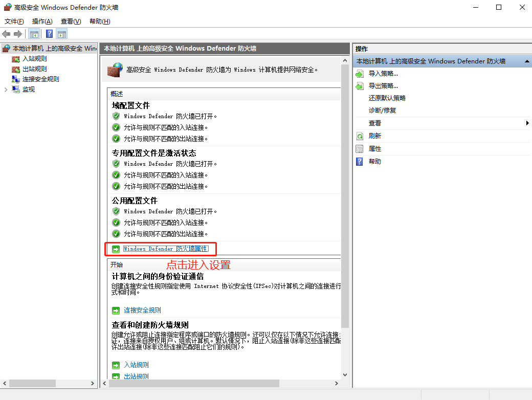The width and height of the screenshot is (532, 400).
Task: Click the 查看和创建防火墙规则 heading
Action: click(x=150, y=325)
